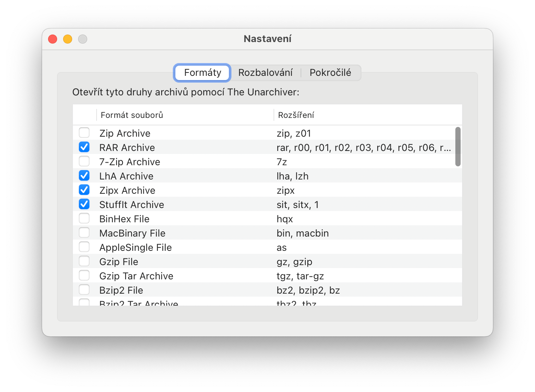Minimize the Nastavení window
This screenshot has height=392, width=535.
68,39
